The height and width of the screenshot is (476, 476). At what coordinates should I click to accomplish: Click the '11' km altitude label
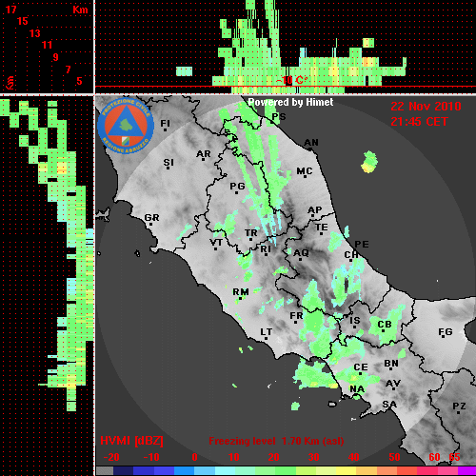47,45
